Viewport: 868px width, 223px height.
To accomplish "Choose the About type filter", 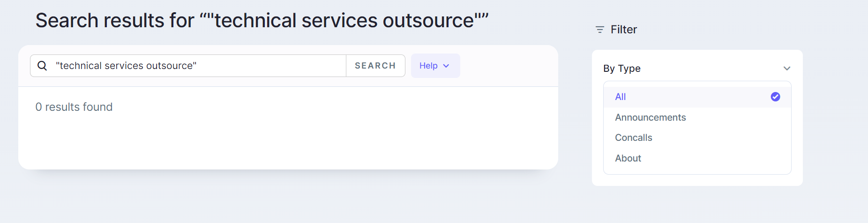I will pyautogui.click(x=628, y=158).
